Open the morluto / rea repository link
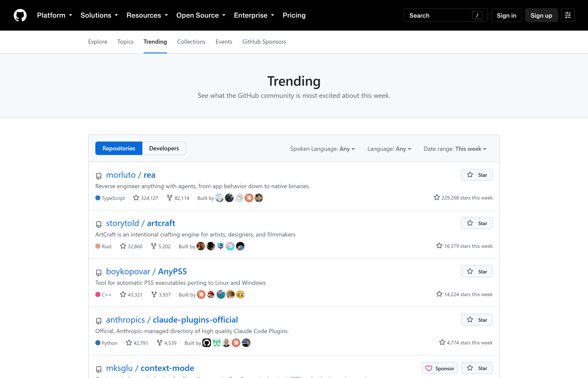The height and width of the screenshot is (378, 588). 131,175
